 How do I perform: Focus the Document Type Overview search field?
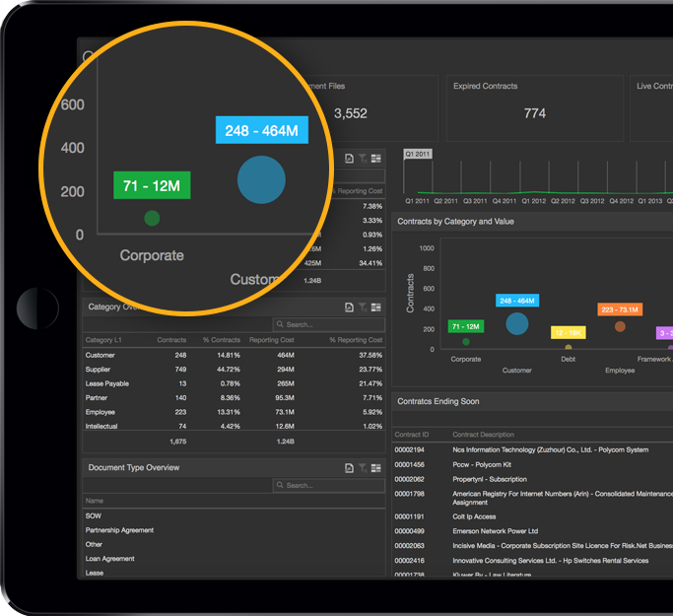point(329,486)
